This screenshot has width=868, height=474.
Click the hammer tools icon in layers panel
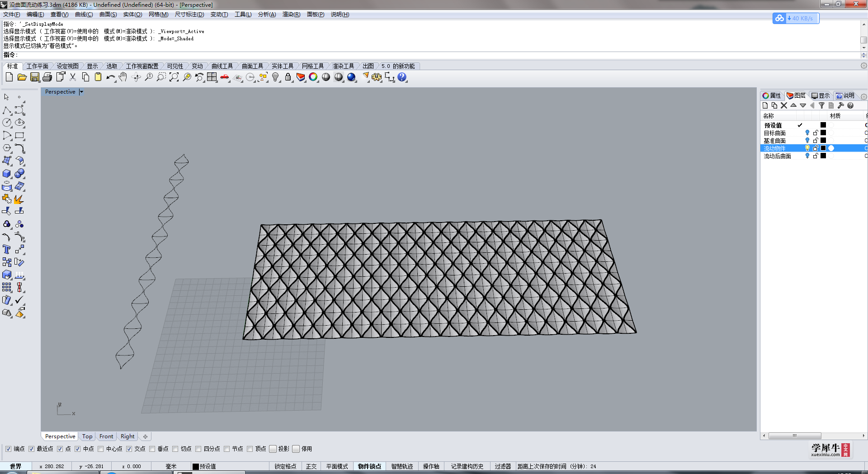tap(841, 105)
